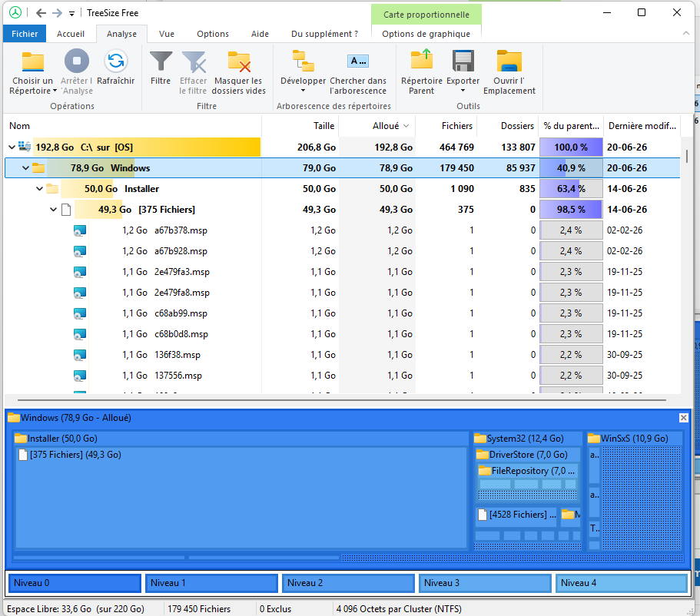Open the Choisir un Répertoire dropdown arrow
Viewport: 700px width, 616px height.
(55, 91)
